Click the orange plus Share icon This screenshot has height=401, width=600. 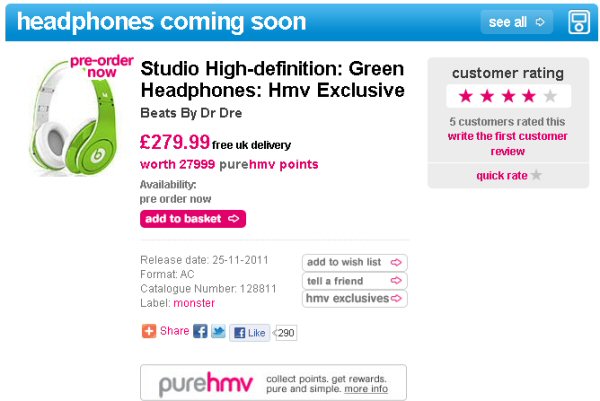(149, 331)
